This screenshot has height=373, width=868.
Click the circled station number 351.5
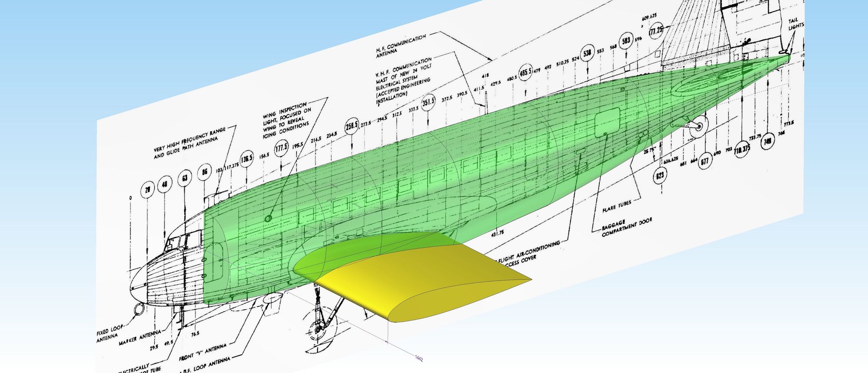429,102
